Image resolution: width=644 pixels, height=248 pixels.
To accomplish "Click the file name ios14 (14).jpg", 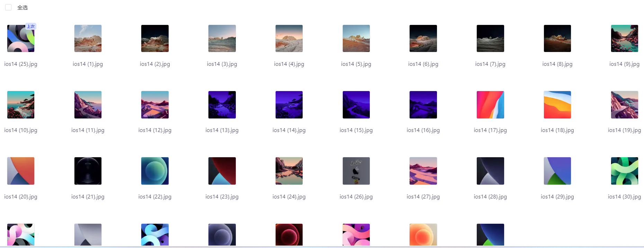I will coord(289,130).
